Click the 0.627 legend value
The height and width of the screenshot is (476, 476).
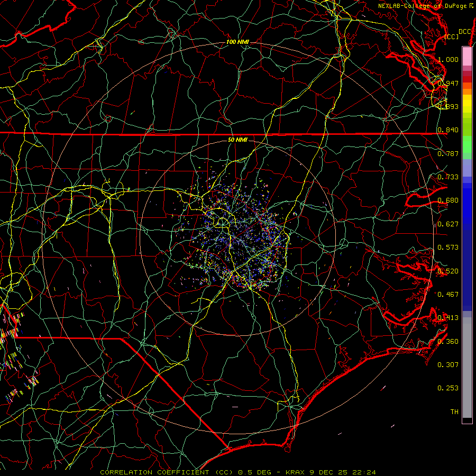448,224
